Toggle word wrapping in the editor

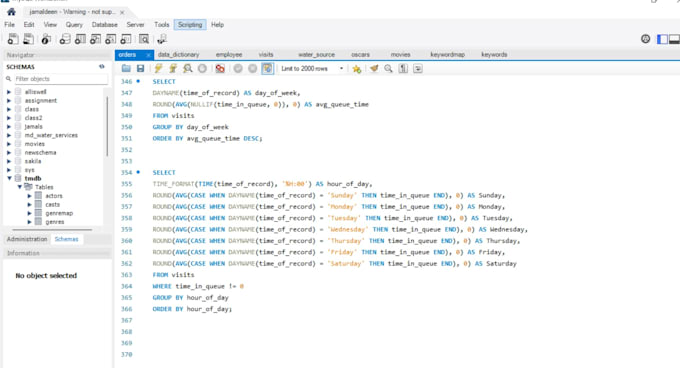tap(418, 68)
